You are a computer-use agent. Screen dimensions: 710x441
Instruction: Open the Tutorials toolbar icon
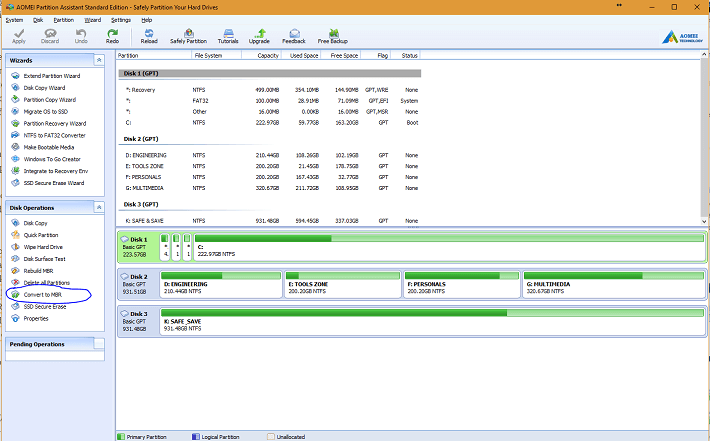tap(228, 36)
